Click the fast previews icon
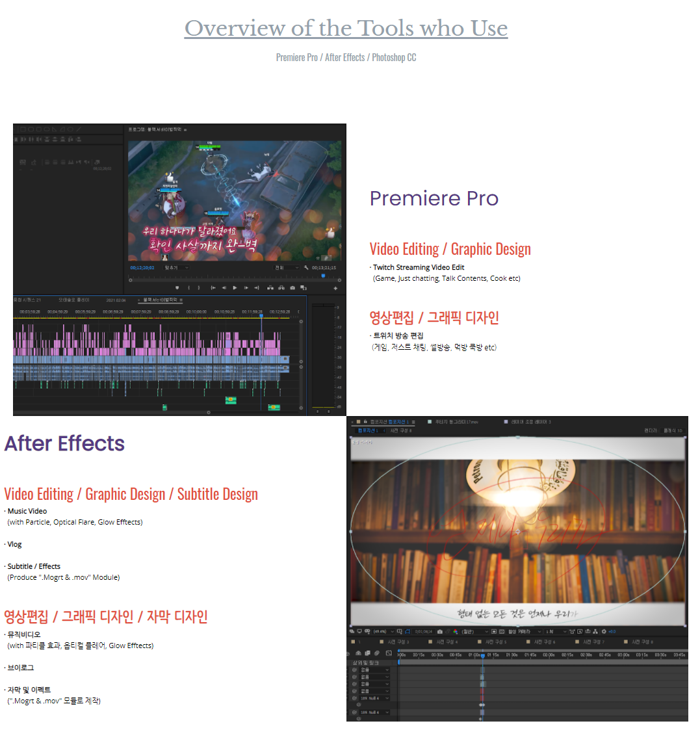700x730 pixels. click(580, 632)
